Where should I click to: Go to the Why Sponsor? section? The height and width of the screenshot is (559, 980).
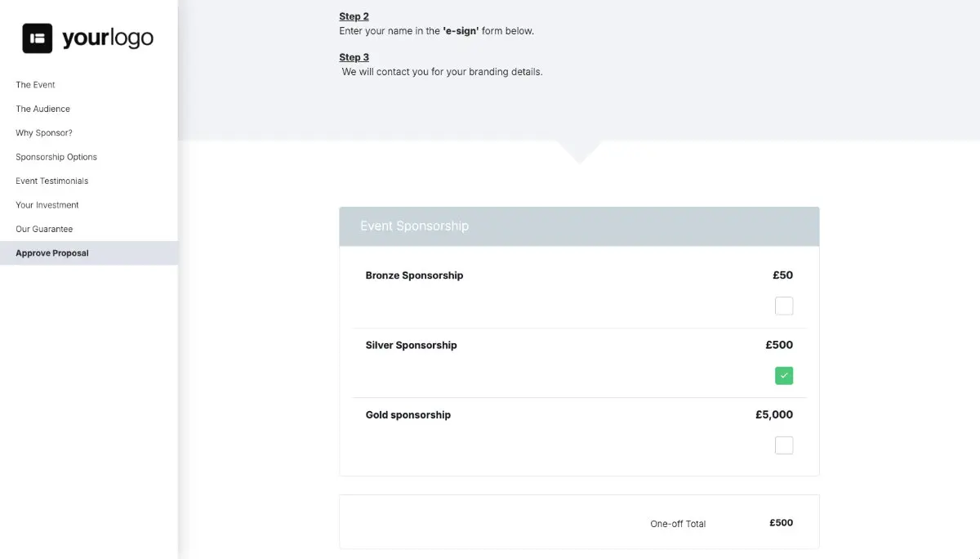(x=44, y=132)
